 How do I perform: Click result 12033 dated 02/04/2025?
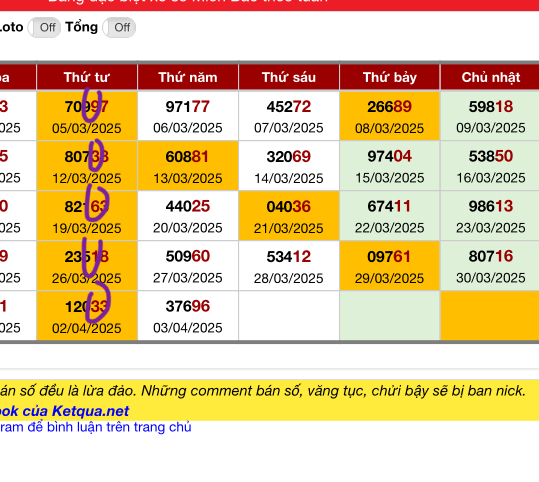(x=87, y=316)
